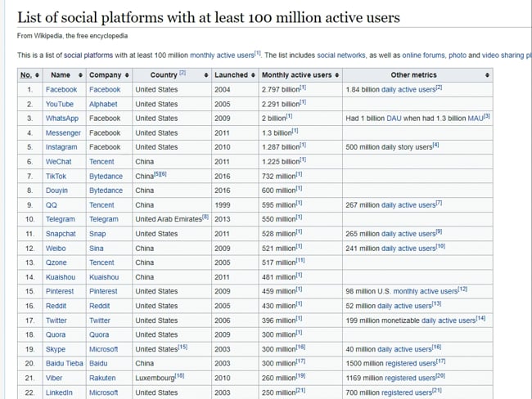Open Facebook link in the Name column
Image resolution: width=532 pixels, height=399 pixels.
pyautogui.click(x=61, y=89)
